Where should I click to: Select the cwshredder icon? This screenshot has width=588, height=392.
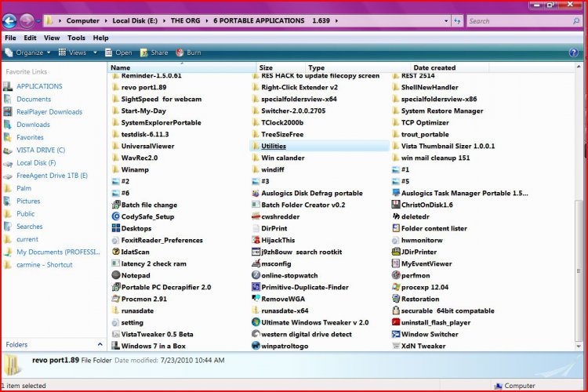[256, 216]
